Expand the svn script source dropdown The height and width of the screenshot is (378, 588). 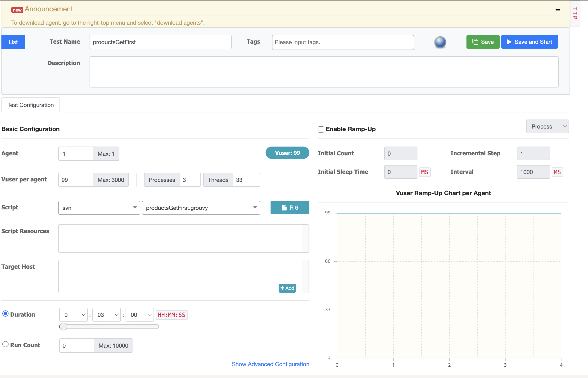pos(99,208)
